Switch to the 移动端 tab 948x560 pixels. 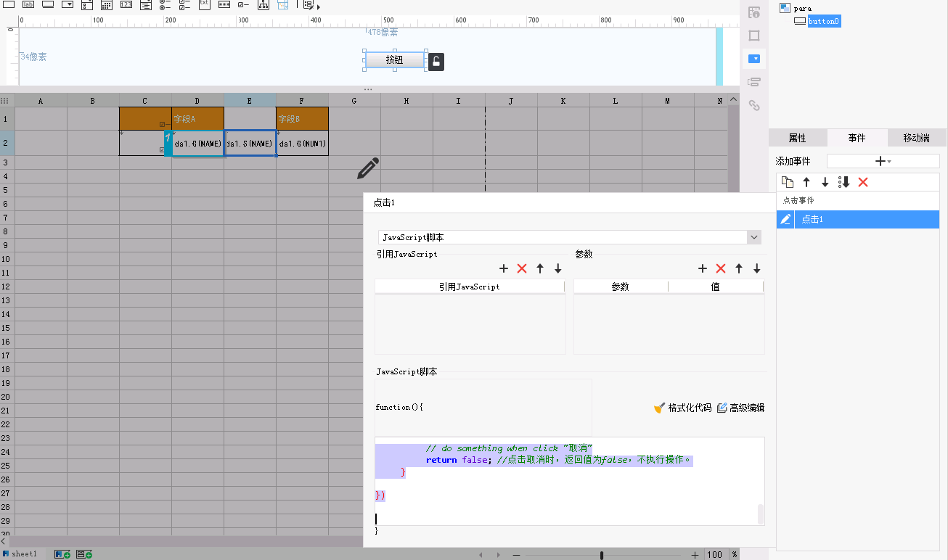point(917,138)
